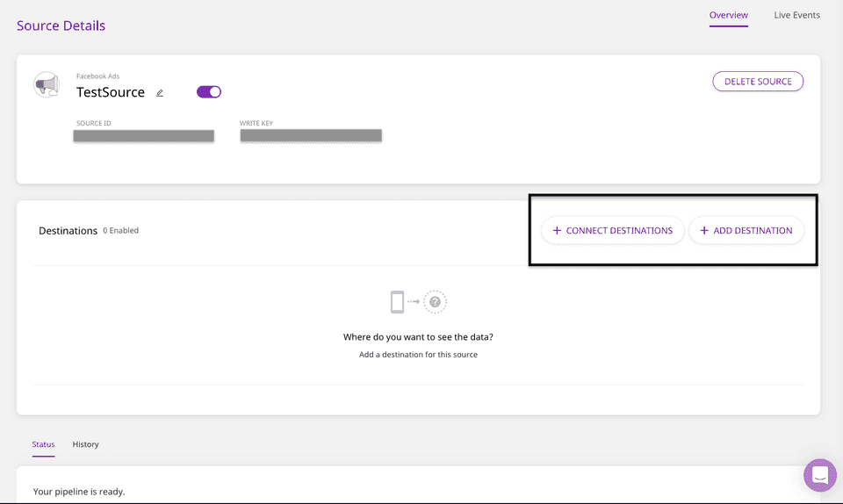The height and width of the screenshot is (504, 843).
Task: Click the phone device placeholder icon
Action: [x=398, y=302]
